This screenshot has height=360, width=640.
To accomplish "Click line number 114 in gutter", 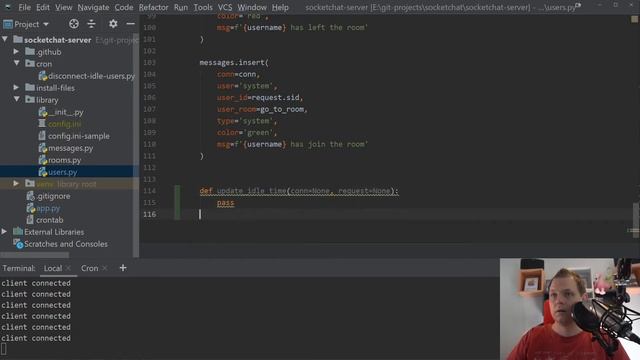I will point(149,191).
